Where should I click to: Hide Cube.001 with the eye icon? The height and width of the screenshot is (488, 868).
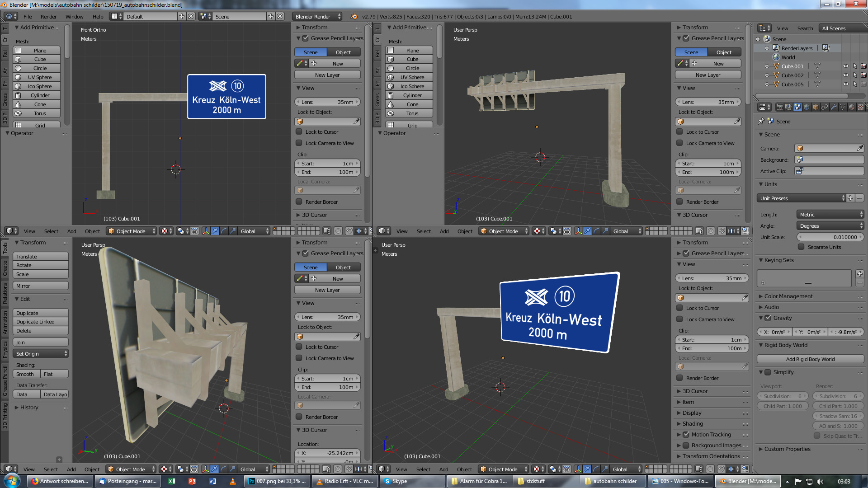(x=845, y=66)
